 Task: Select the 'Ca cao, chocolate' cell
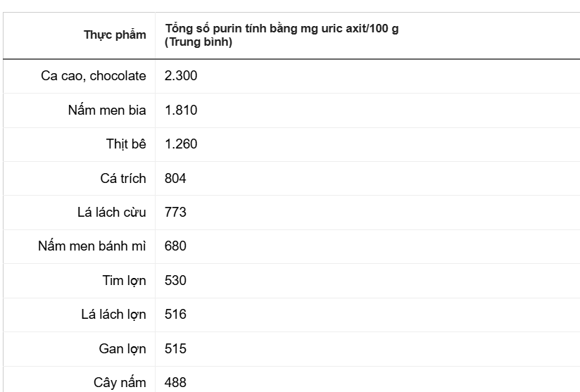point(94,76)
